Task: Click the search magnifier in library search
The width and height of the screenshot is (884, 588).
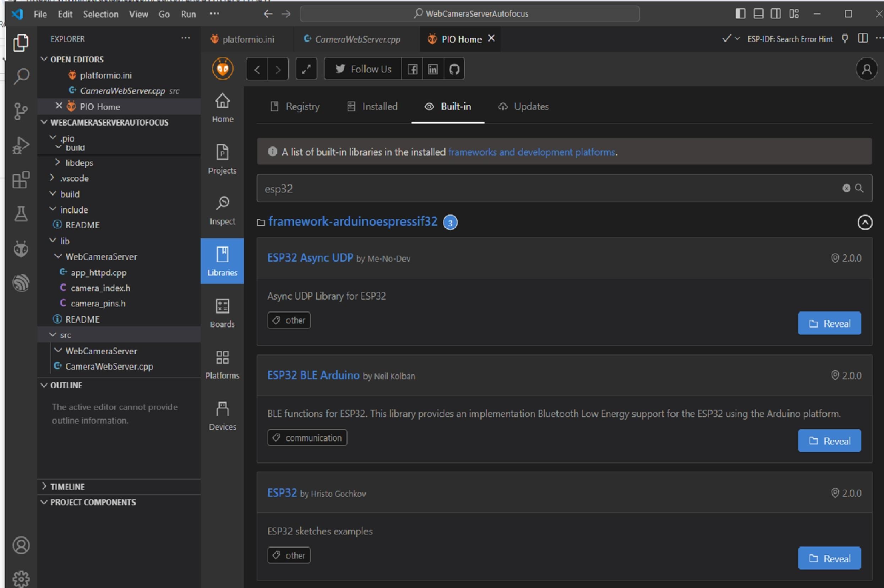Action: [859, 188]
